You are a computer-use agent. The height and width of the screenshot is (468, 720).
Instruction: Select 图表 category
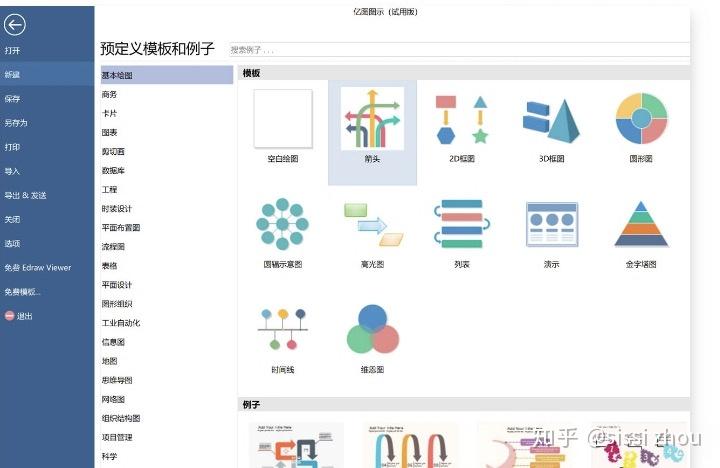(x=109, y=132)
